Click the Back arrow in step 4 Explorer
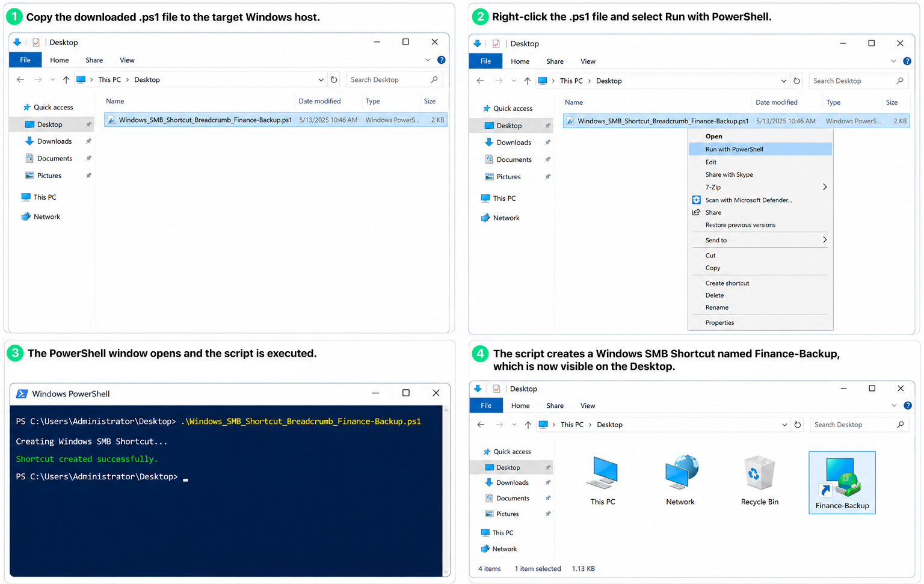Viewport: 924px width, 584px height. [x=481, y=425]
